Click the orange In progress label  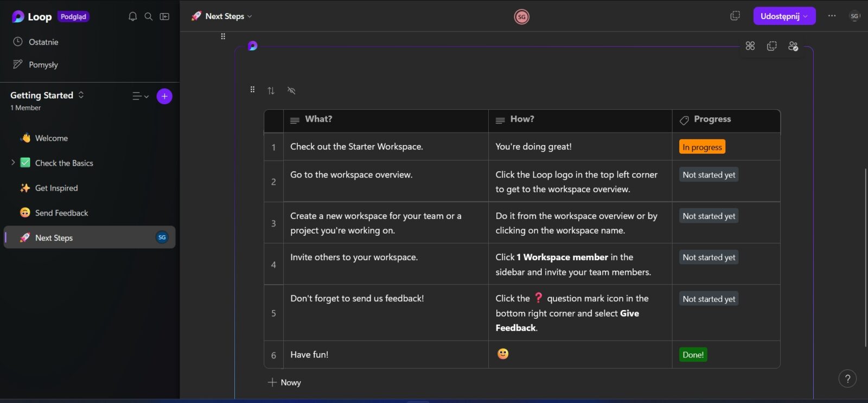tap(702, 147)
